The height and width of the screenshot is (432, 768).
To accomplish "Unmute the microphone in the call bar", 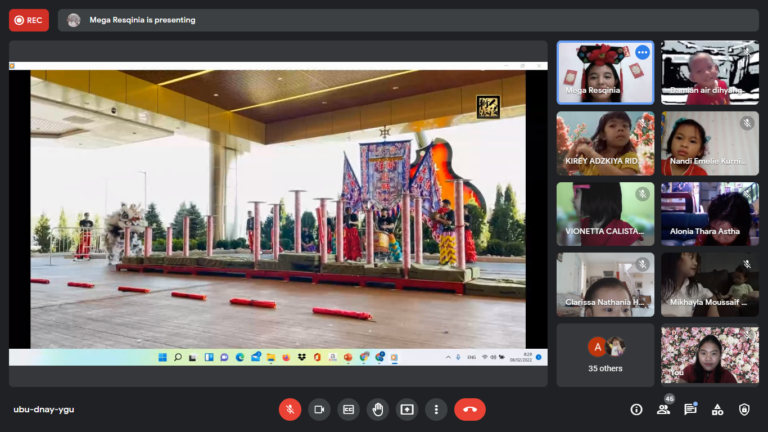I will coord(290,409).
